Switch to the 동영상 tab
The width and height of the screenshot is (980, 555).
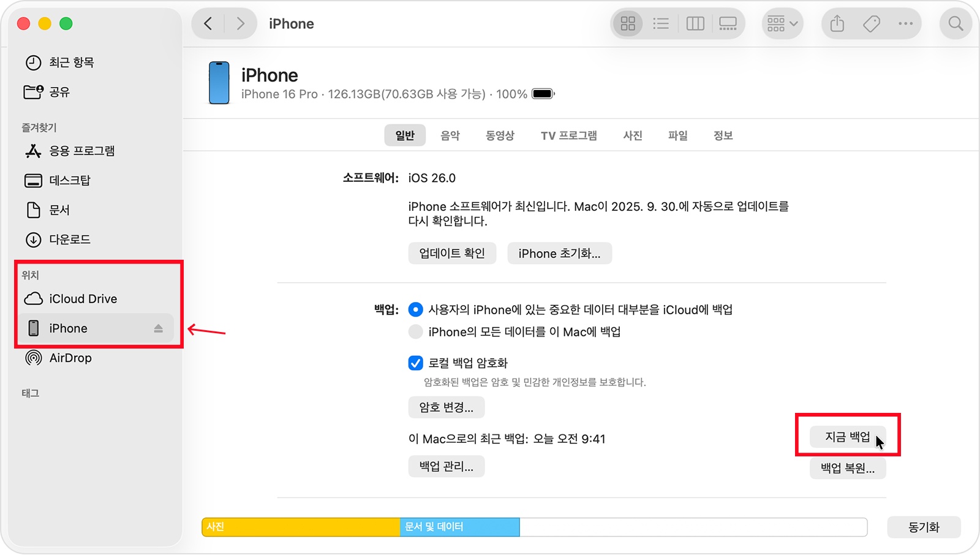pyautogui.click(x=500, y=135)
